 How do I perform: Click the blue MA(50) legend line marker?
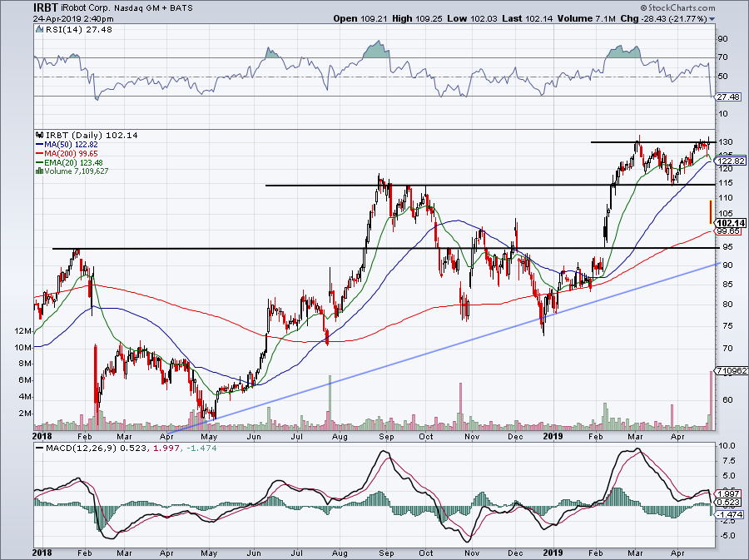pyautogui.click(x=40, y=145)
